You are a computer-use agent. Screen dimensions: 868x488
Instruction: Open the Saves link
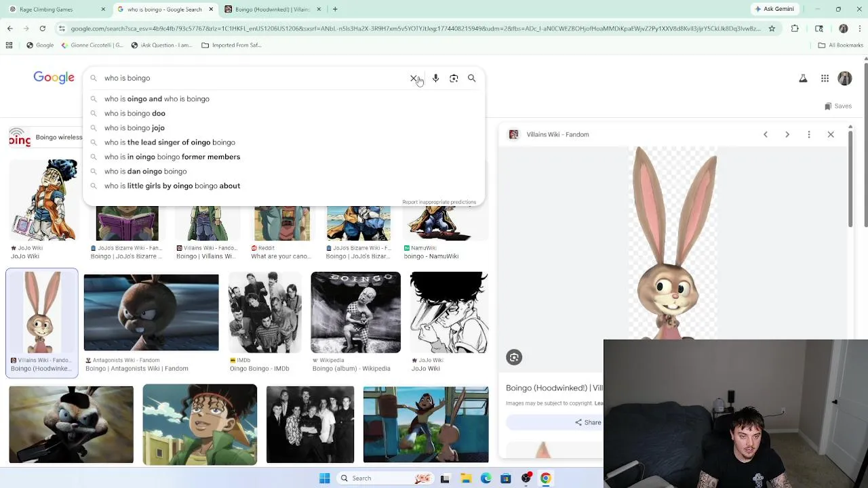coord(838,106)
